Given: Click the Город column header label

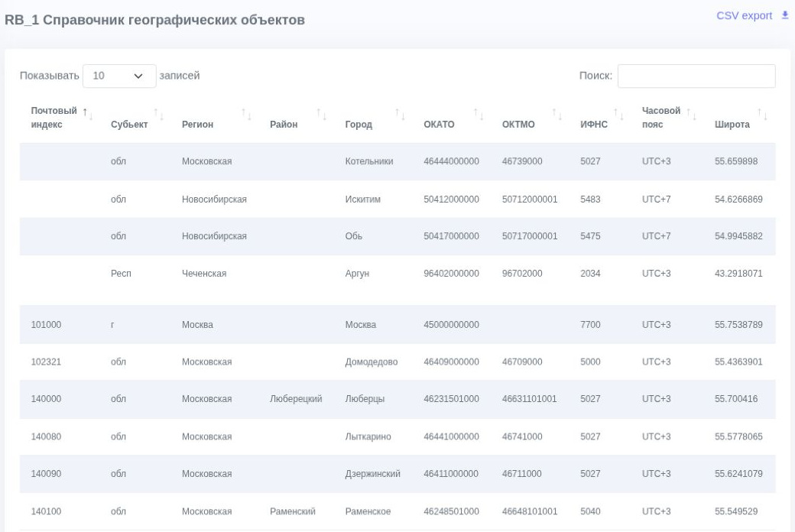Looking at the screenshot, I should 359,125.
